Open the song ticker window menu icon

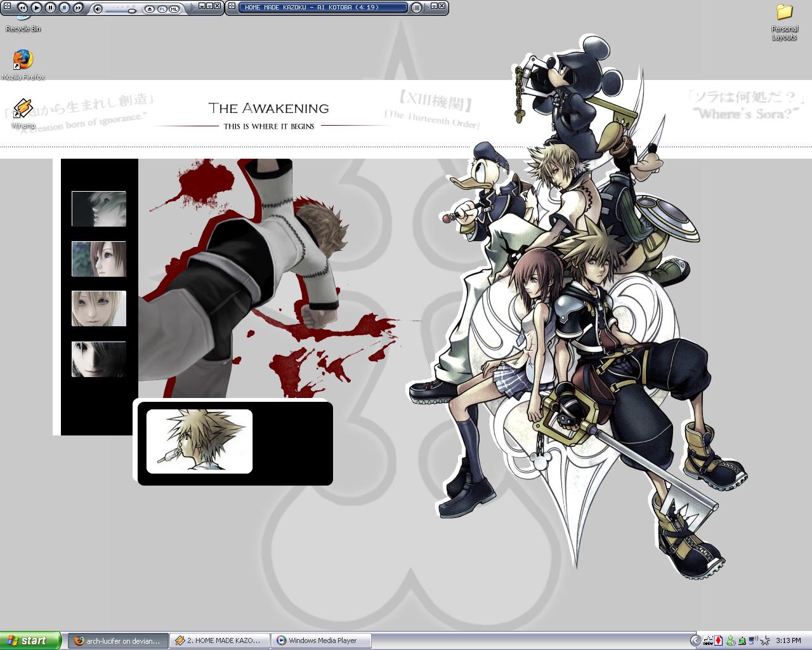[x=232, y=6]
